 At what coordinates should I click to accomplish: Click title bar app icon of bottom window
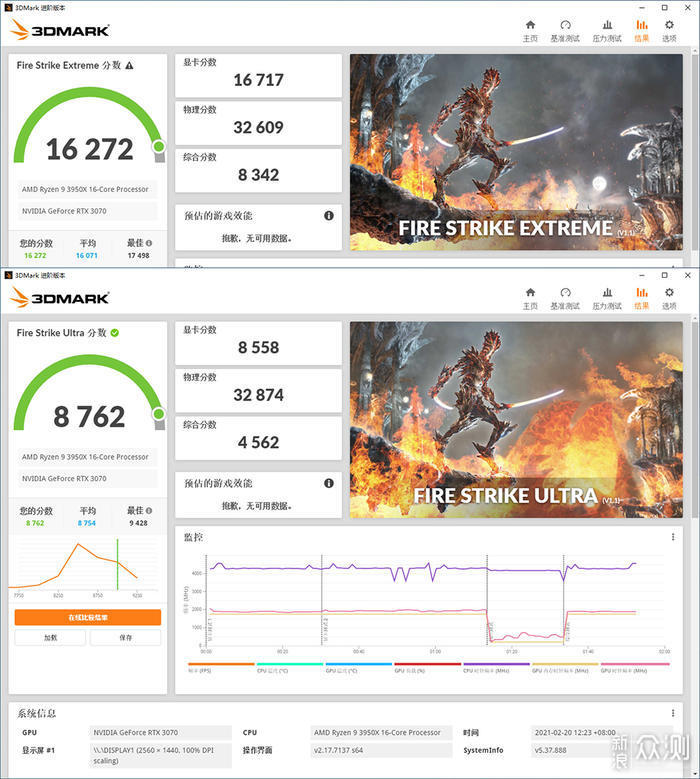tap(8, 275)
